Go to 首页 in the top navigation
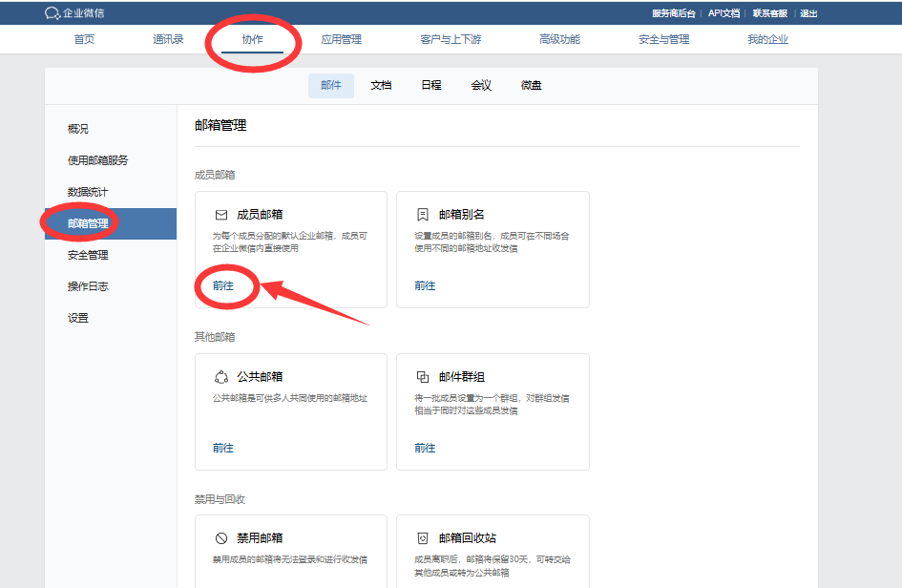 pos(83,41)
